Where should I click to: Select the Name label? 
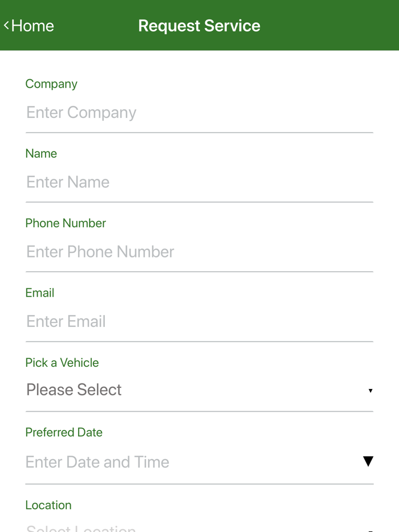[41, 153]
